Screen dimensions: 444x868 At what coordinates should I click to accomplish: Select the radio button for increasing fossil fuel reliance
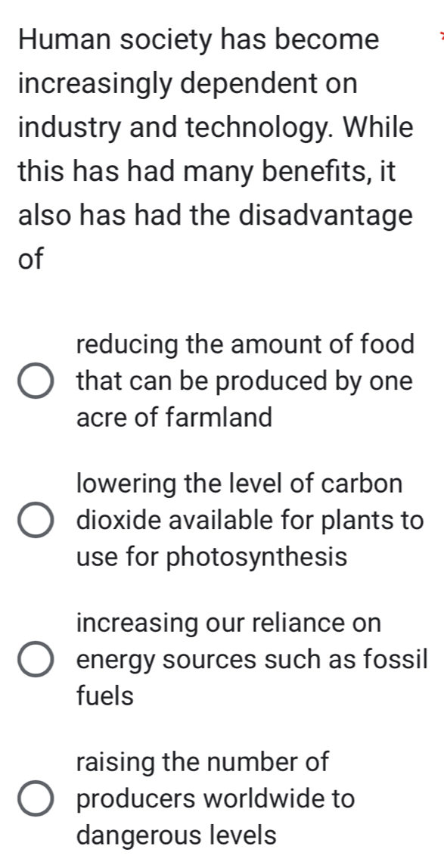click(x=34, y=660)
